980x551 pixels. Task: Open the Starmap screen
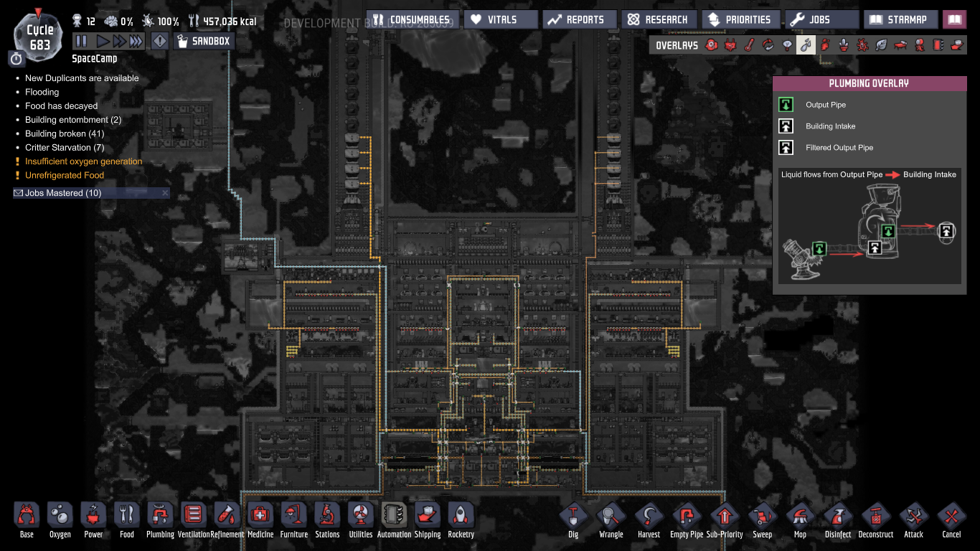[x=901, y=19]
